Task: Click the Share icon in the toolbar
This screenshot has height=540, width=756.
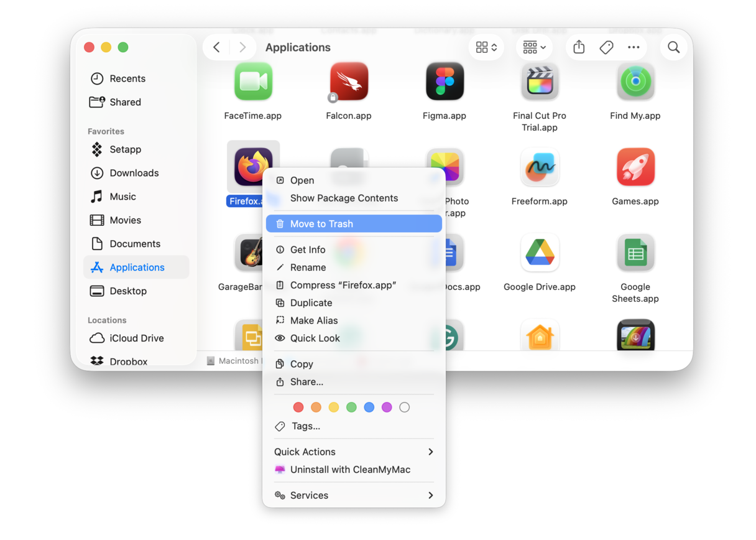Action: tap(578, 47)
